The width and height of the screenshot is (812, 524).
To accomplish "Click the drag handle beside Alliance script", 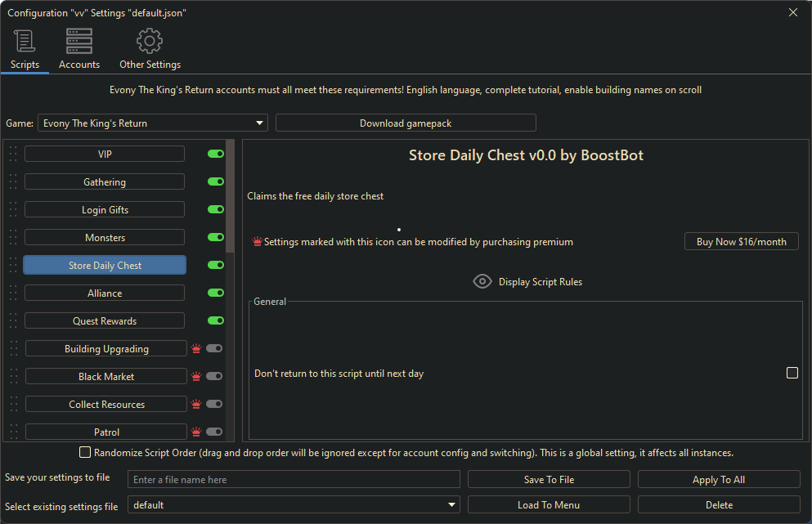I will pyautogui.click(x=13, y=293).
